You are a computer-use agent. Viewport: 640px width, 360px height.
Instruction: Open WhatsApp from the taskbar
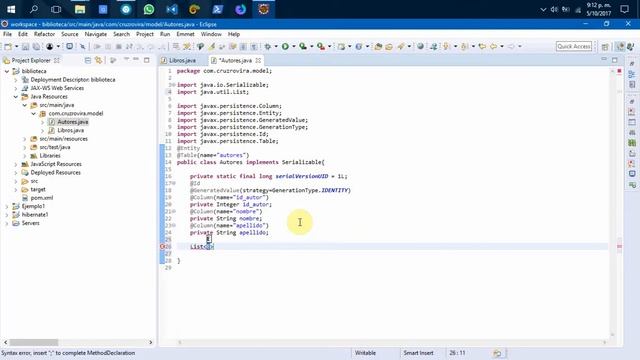[149, 9]
